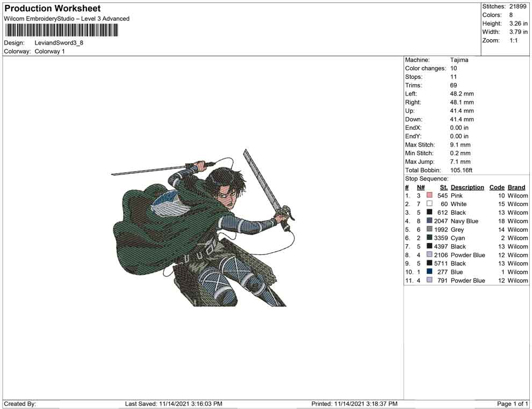Image resolution: width=532 pixels, height=409 pixels.
Task: Select the Pink description text
Action: pos(457,195)
